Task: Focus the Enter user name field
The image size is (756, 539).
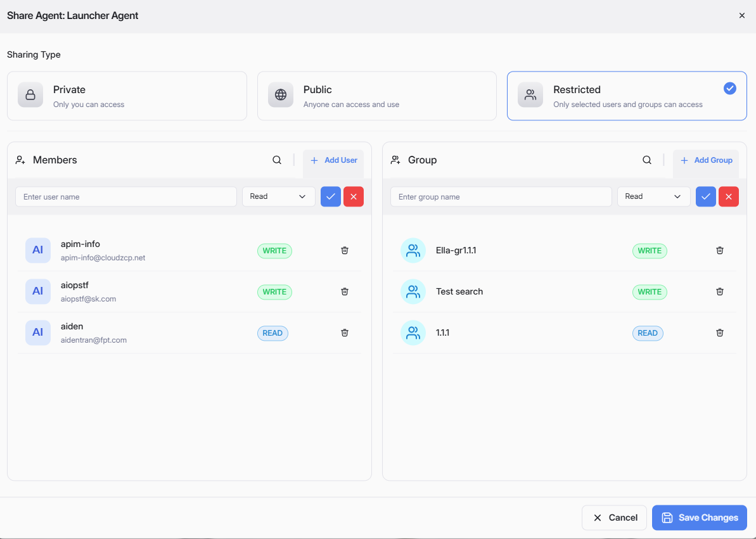Action: (126, 197)
